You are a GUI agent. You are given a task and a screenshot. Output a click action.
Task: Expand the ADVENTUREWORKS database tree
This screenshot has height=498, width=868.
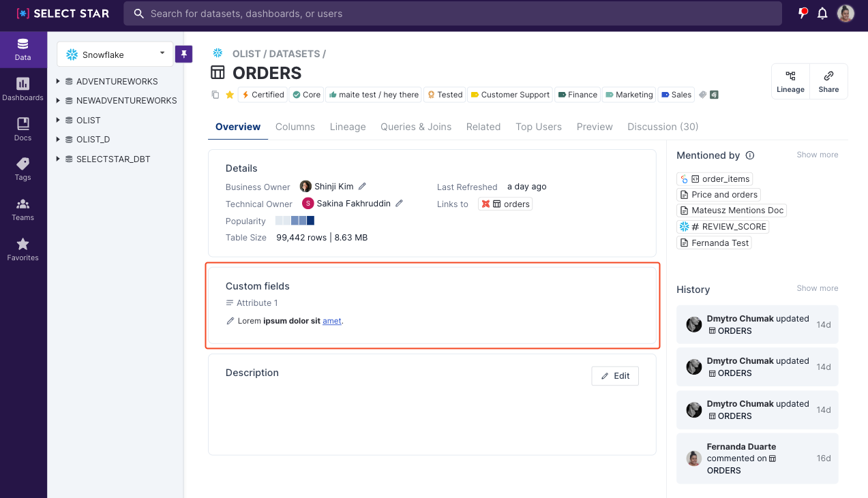pos(59,81)
